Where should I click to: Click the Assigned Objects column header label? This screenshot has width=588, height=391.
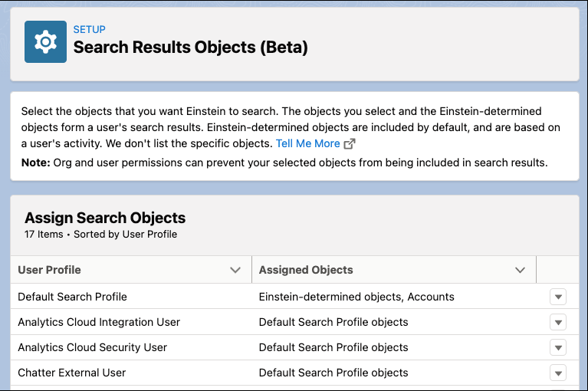click(x=306, y=270)
